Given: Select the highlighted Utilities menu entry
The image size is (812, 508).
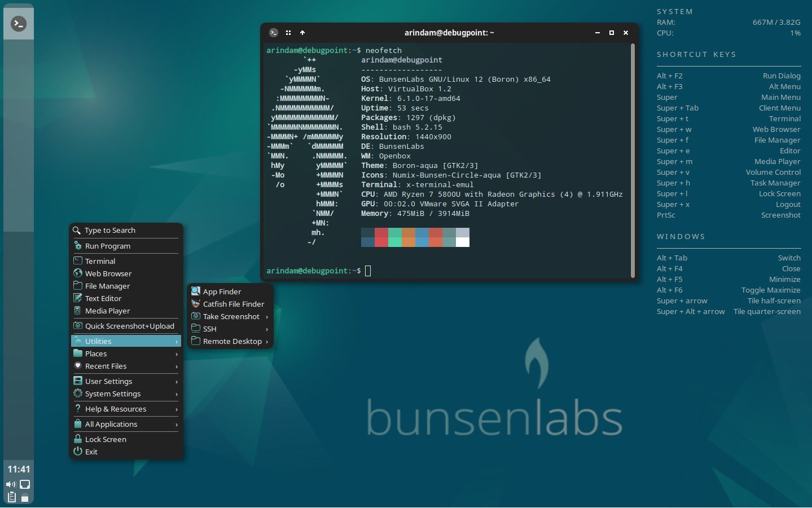Looking at the screenshot, I should pos(126,341).
